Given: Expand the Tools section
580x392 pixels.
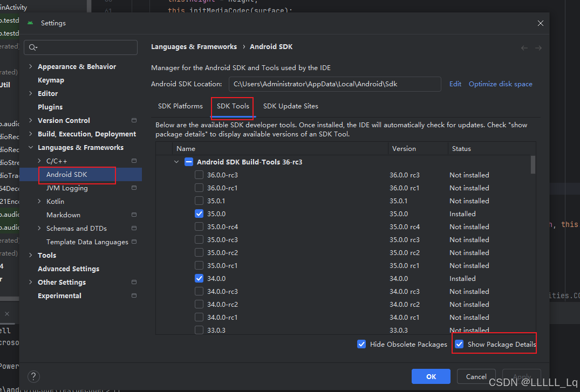Looking at the screenshot, I should [x=30, y=255].
